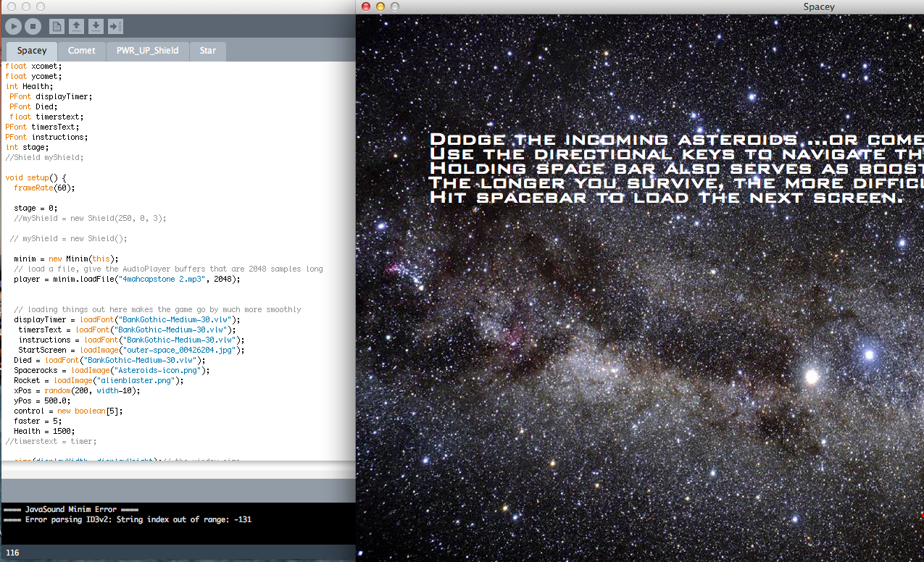Maximize the Spacey window with green button

(395, 7)
